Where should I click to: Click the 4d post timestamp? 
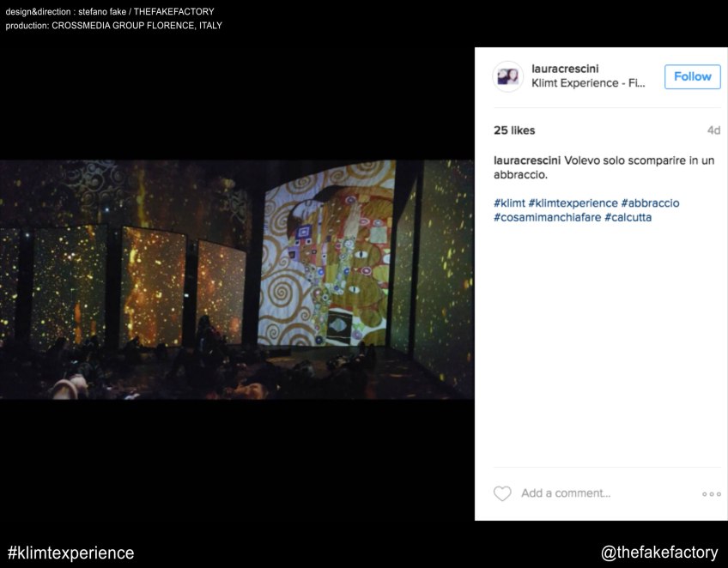tap(713, 130)
